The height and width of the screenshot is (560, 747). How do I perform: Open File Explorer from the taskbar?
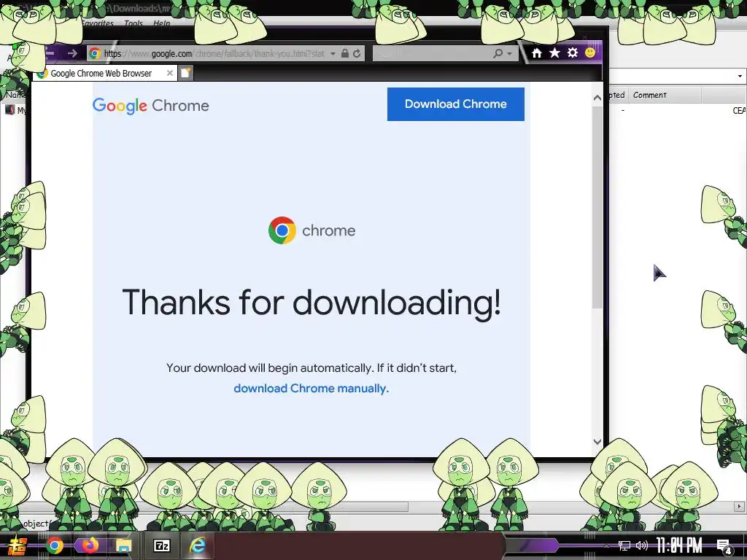[x=124, y=545]
